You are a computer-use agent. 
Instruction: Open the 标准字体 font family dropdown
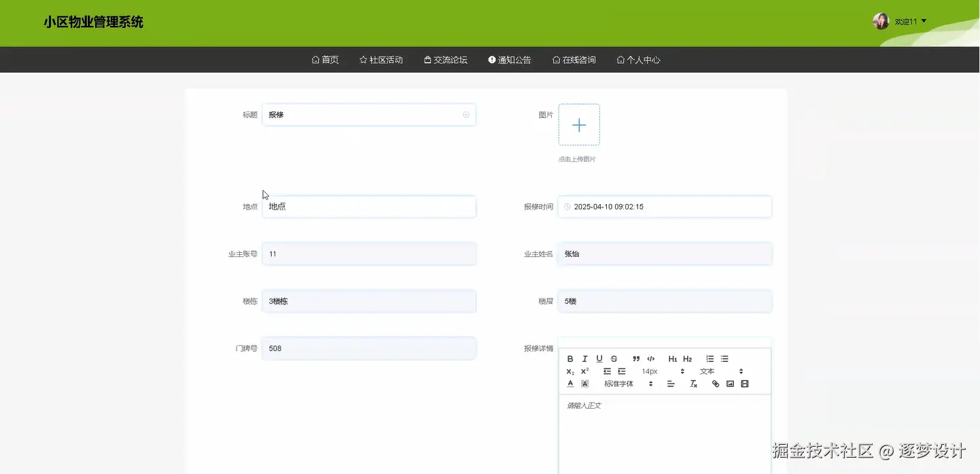pos(628,384)
